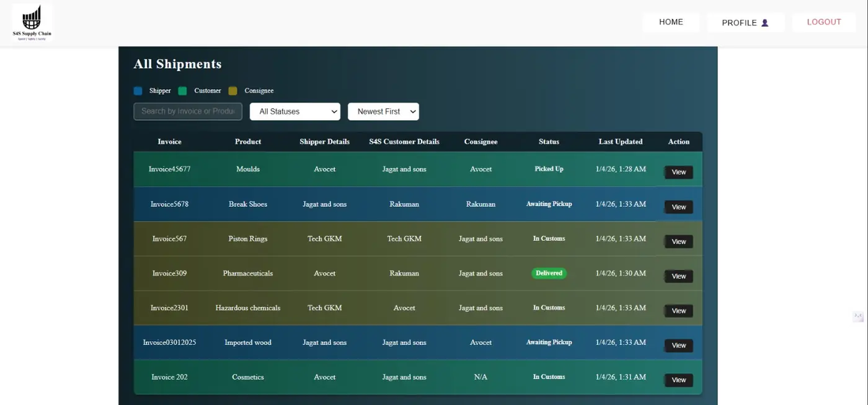Select Invoice5678 cell
Screen dimensions: 868x405
(169, 204)
